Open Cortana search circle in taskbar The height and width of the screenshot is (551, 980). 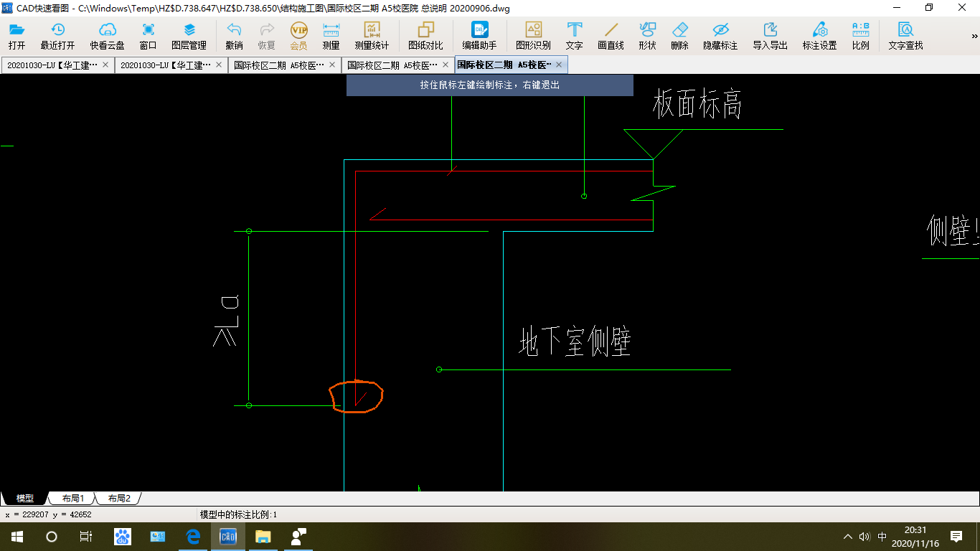tap(52, 537)
